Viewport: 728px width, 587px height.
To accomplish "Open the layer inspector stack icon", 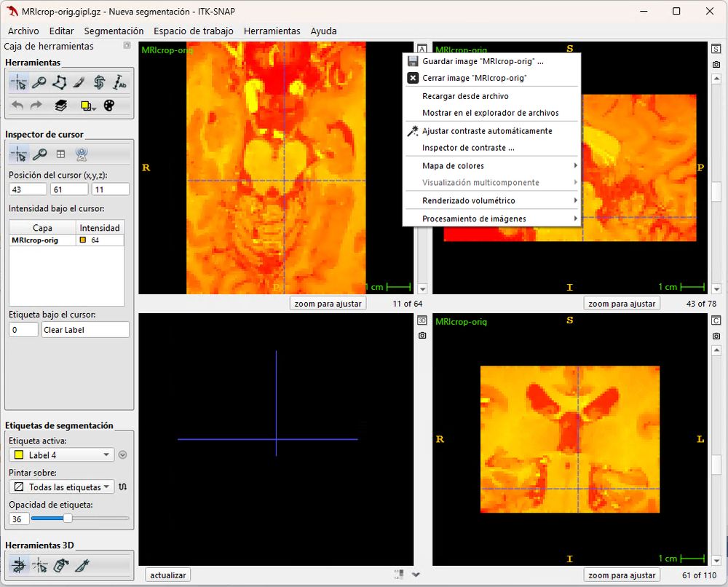I will point(61,106).
